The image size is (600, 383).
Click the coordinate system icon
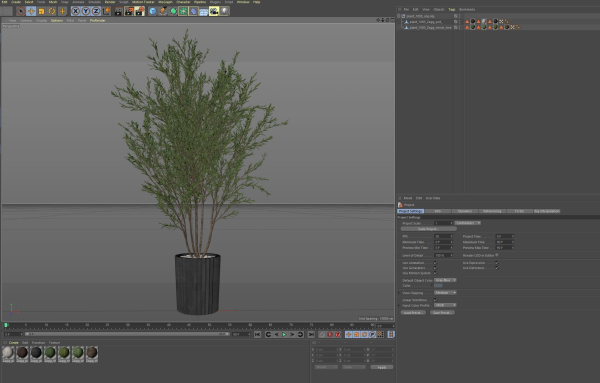point(106,11)
